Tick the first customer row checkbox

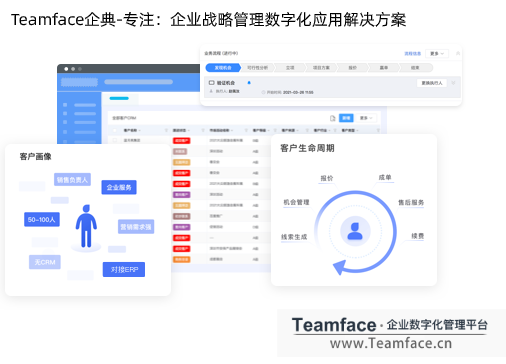[x=115, y=140]
